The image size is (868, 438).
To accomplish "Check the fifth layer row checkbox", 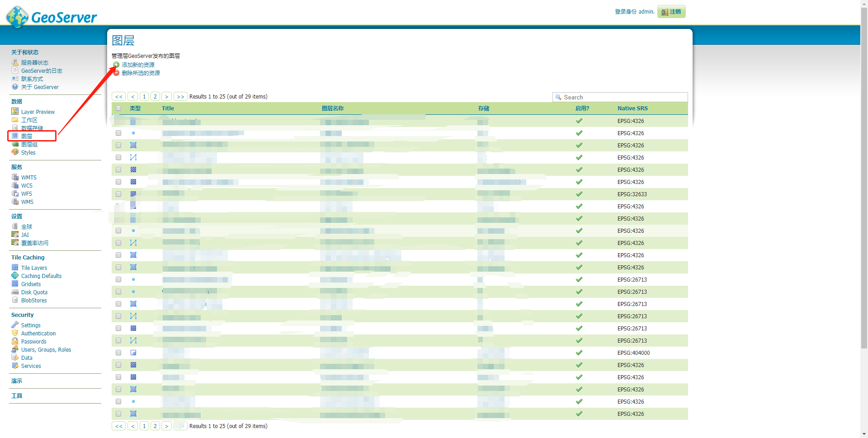I will (x=118, y=170).
